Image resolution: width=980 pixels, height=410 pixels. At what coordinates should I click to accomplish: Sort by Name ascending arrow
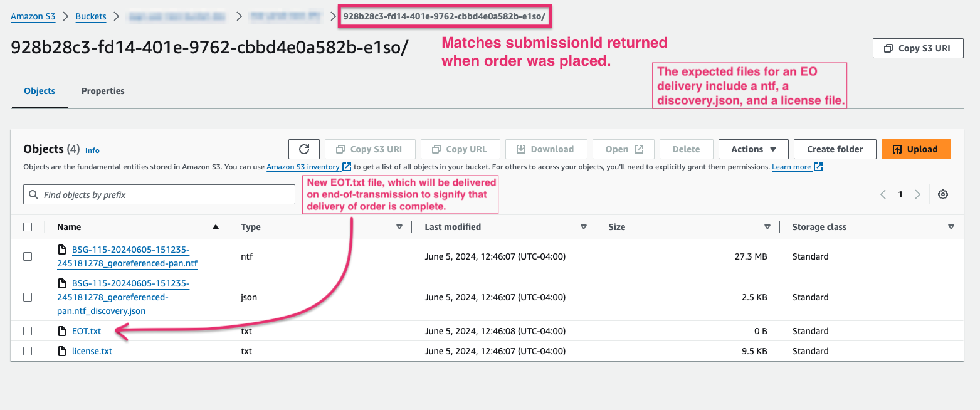point(216,227)
